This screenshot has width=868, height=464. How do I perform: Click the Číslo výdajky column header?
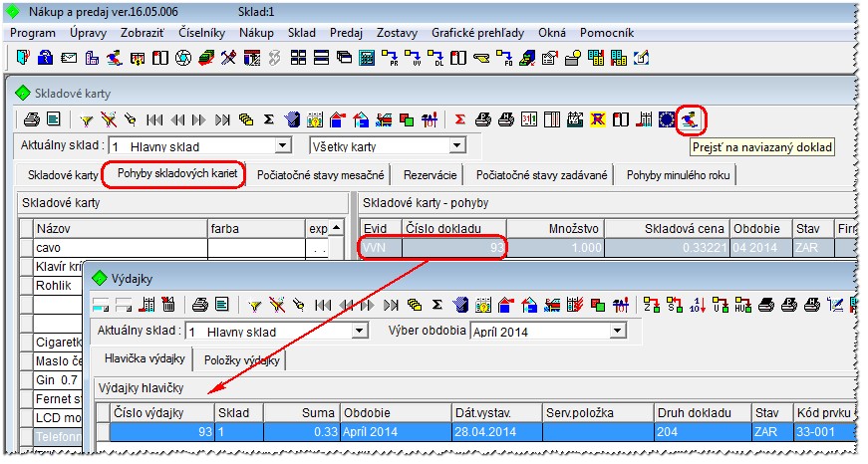click(162, 412)
